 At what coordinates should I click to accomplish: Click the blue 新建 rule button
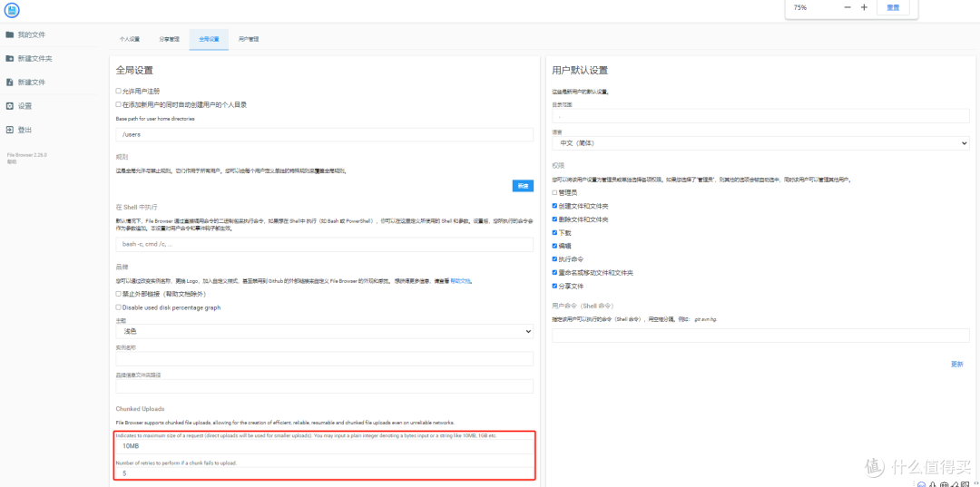524,185
